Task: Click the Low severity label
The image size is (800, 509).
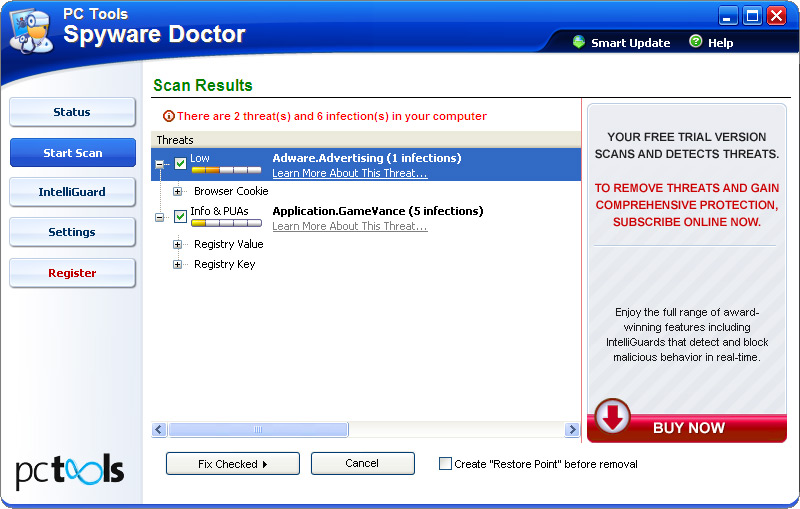Action: click(x=200, y=158)
